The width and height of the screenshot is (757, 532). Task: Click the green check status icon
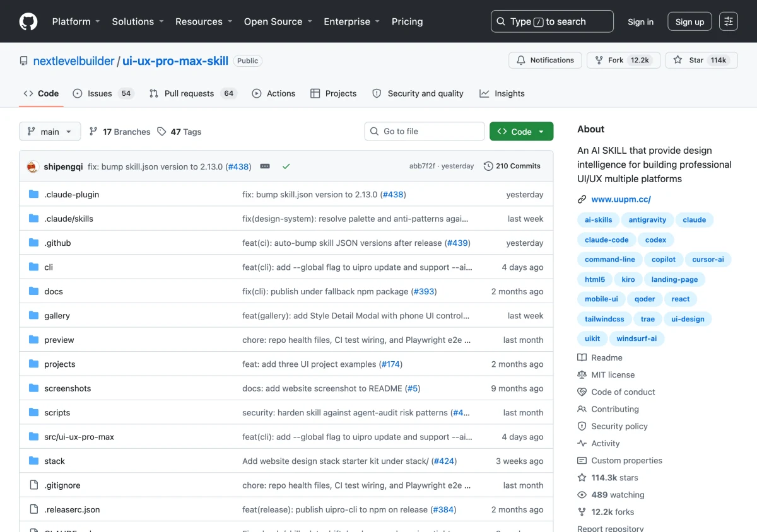click(286, 166)
